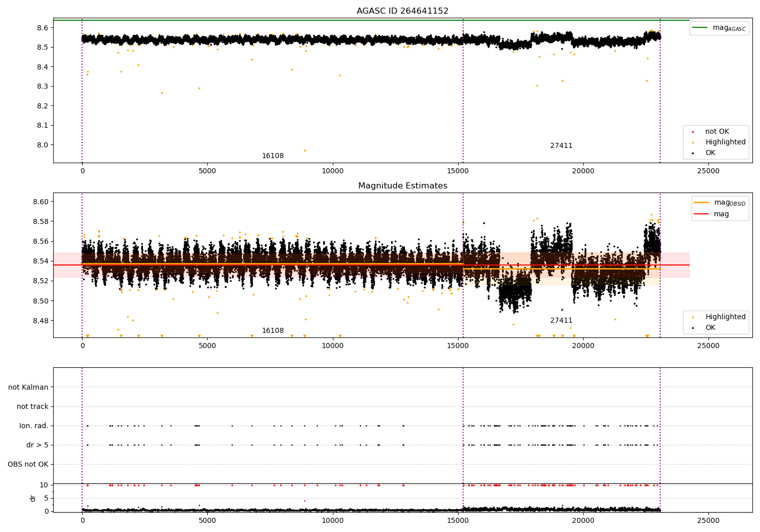Click the "Magnitude Estimates" plot title
This screenshot has width=760, height=532.
click(x=402, y=185)
